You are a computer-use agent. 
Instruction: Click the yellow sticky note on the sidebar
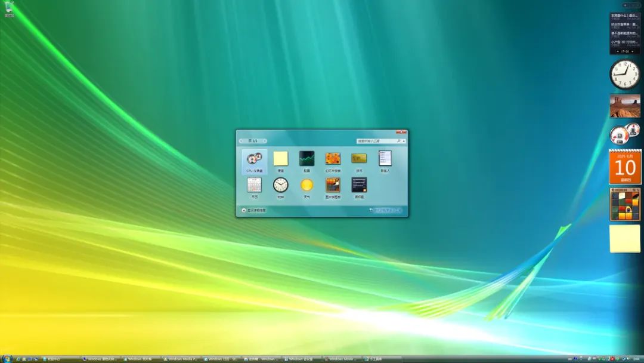click(625, 238)
